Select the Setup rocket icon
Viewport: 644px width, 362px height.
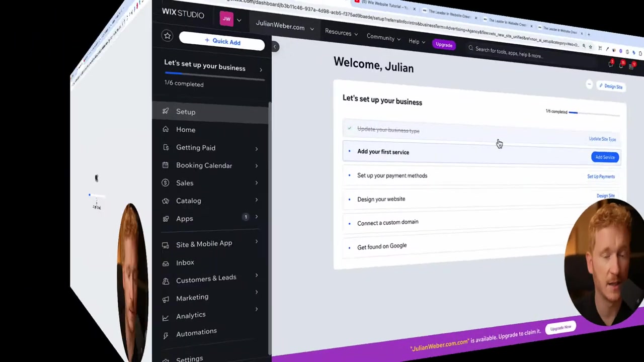[x=166, y=111]
